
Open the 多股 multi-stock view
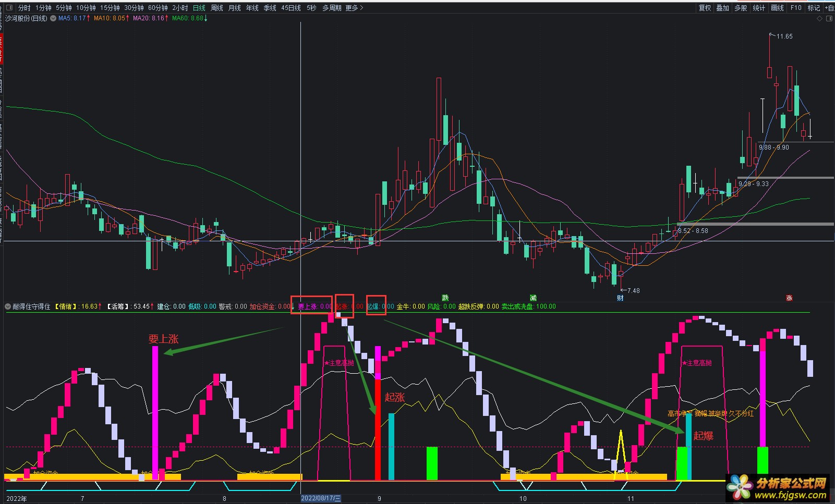[x=741, y=8]
